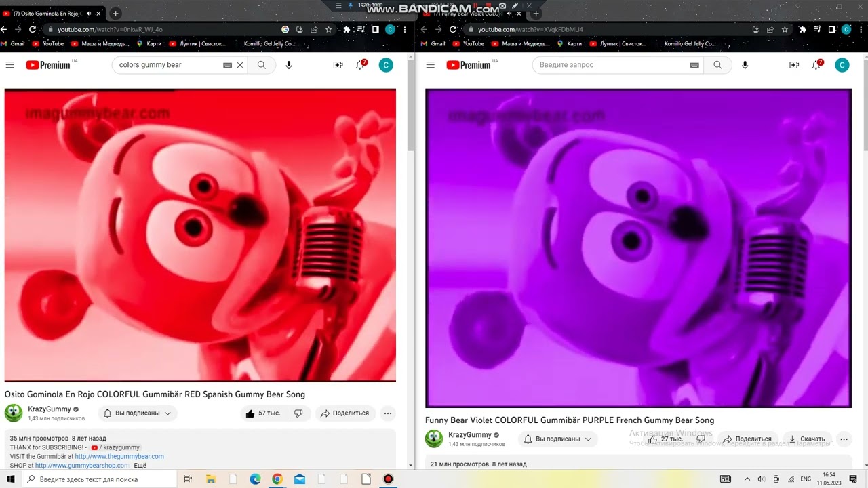Viewport: 868px width, 488px height.
Task: Reload the page in right browser window
Action: 453,29
